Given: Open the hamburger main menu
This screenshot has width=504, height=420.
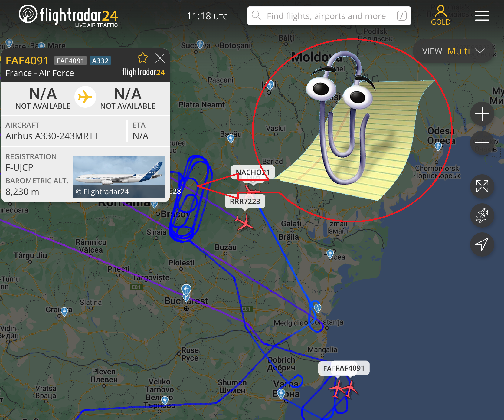Looking at the screenshot, I should pyautogui.click(x=482, y=16).
